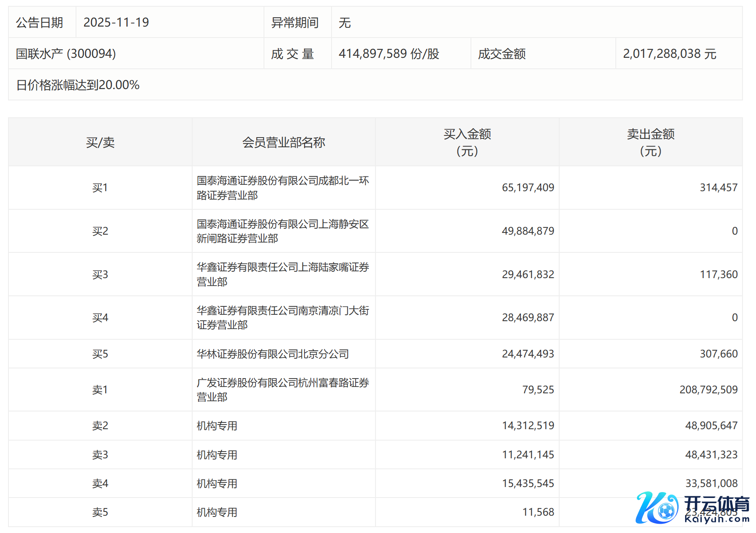The height and width of the screenshot is (533, 756).
Task: Select the buy amount 65,197,409
Action: point(528,188)
